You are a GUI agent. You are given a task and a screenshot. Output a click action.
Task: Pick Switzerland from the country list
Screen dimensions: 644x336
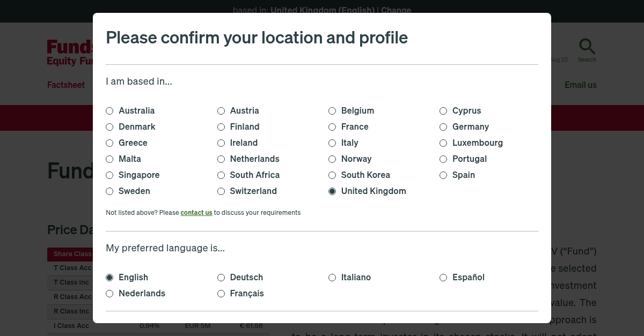(x=221, y=191)
